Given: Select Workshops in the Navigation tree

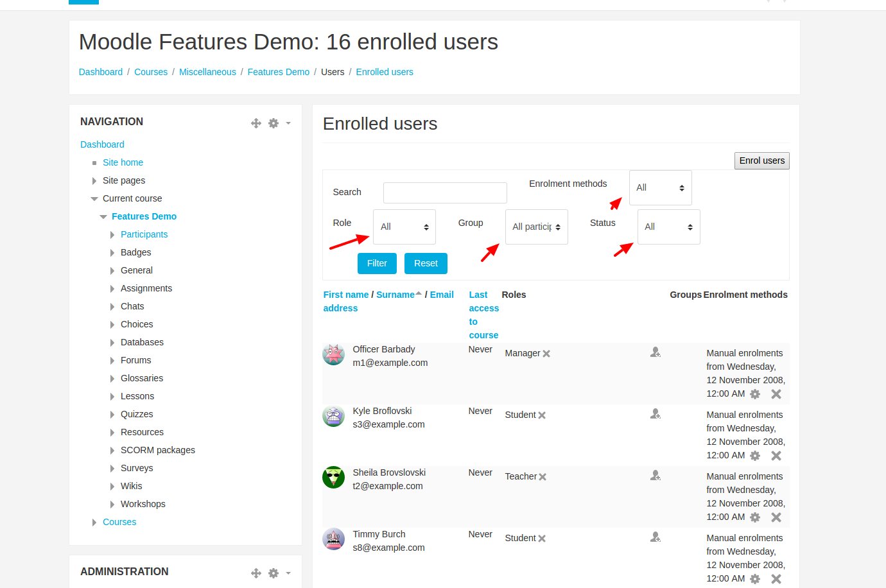Looking at the screenshot, I should coord(143,504).
